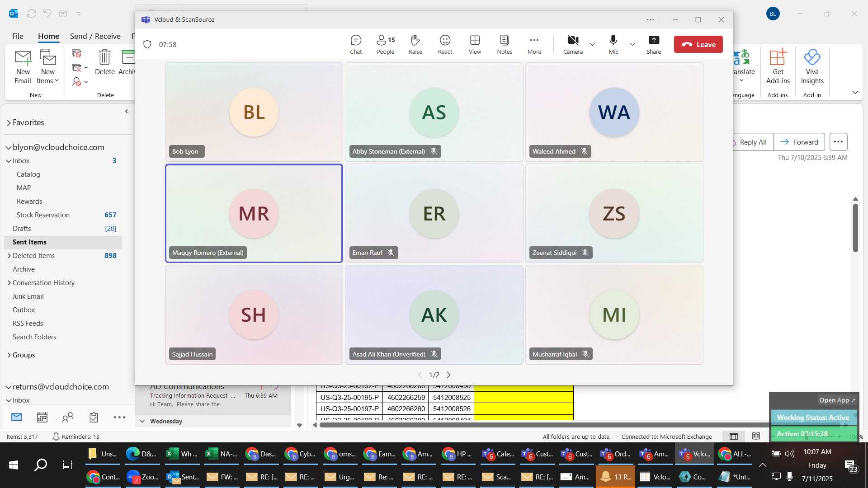Go to previous page of participants

(x=420, y=375)
